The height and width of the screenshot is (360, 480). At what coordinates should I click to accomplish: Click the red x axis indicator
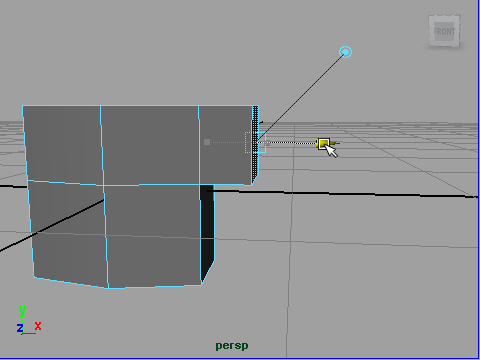tap(38, 325)
